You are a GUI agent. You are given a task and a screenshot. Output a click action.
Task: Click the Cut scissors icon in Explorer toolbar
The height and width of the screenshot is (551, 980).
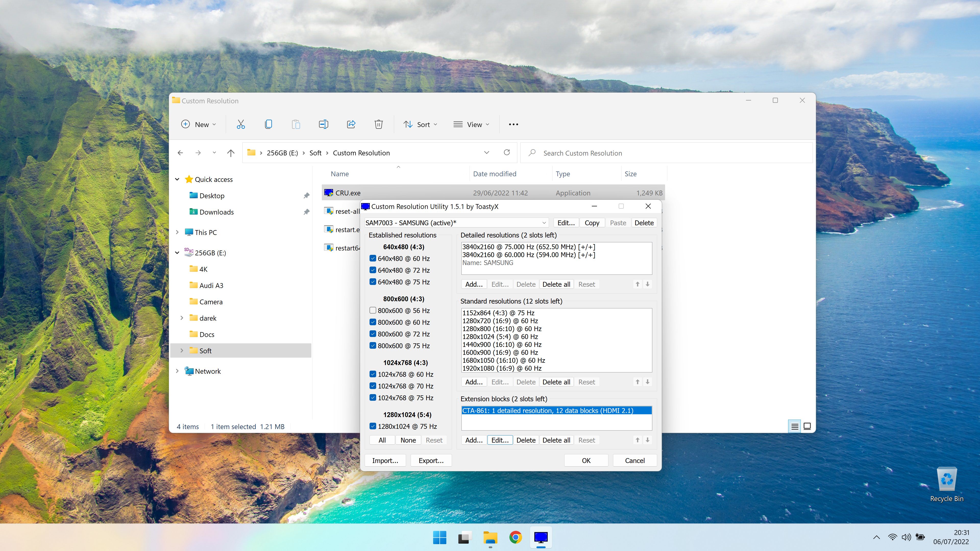click(240, 124)
